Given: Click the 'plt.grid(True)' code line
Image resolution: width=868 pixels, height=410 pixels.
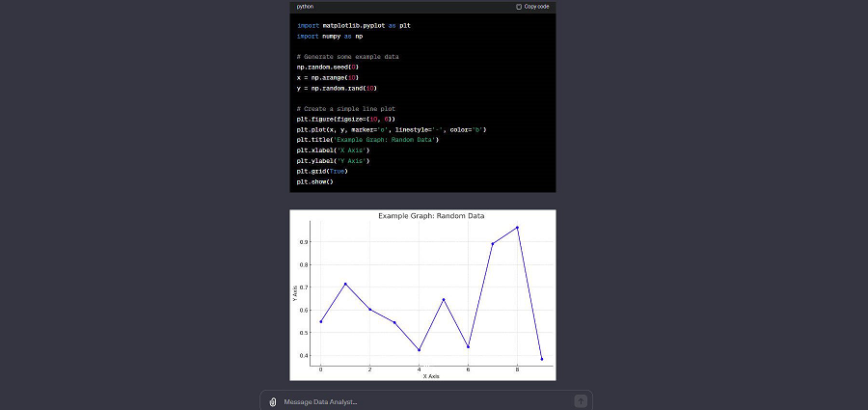Looking at the screenshot, I should pyautogui.click(x=321, y=171).
